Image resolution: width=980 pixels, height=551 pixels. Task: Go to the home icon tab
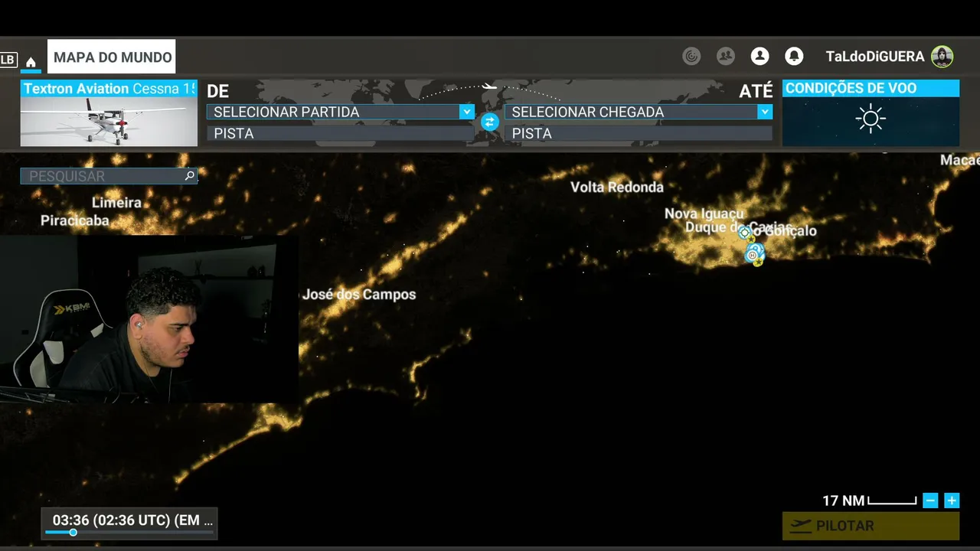[x=31, y=61]
